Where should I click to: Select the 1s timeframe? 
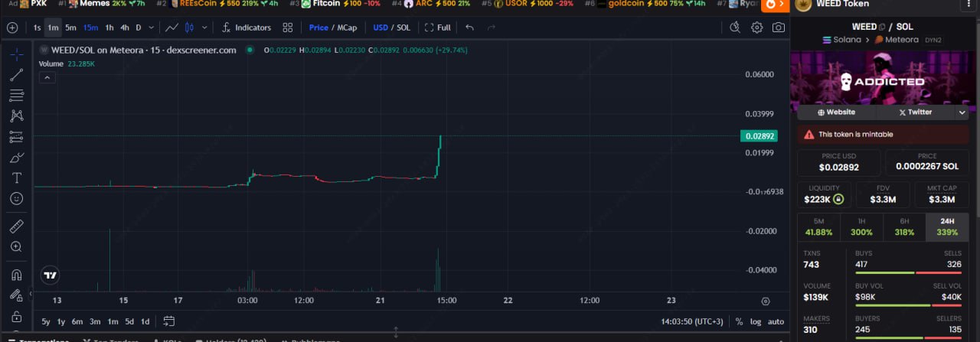click(38, 28)
